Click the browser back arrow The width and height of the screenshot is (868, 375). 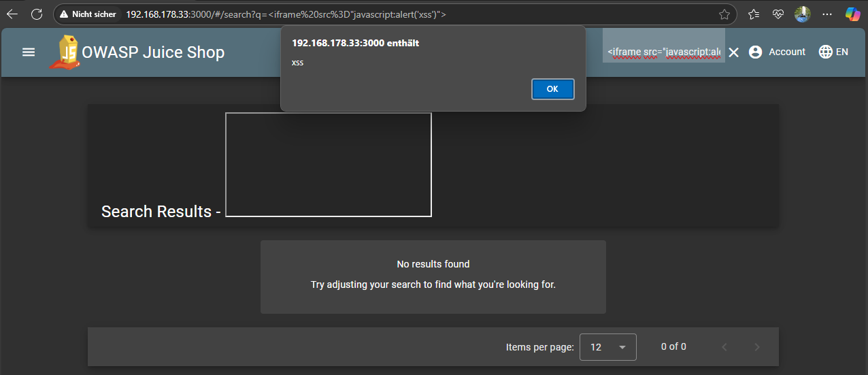(x=12, y=14)
